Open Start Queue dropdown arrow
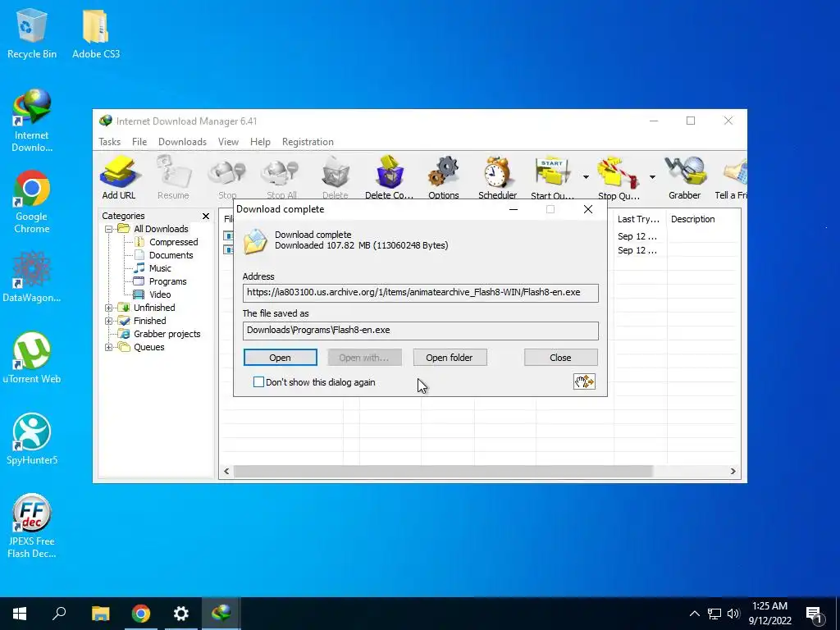The height and width of the screenshot is (630, 840). tap(586, 177)
